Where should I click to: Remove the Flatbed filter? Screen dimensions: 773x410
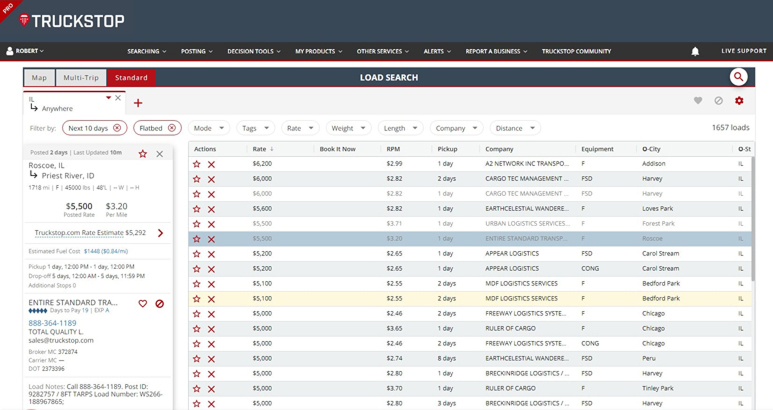[x=172, y=128]
